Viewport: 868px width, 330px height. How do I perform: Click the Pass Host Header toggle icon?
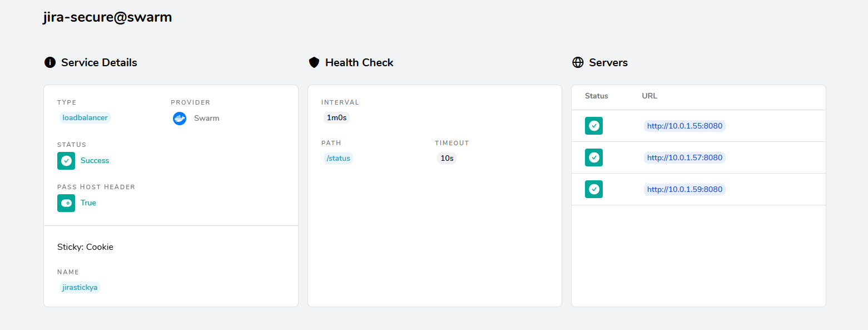point(66,203)
